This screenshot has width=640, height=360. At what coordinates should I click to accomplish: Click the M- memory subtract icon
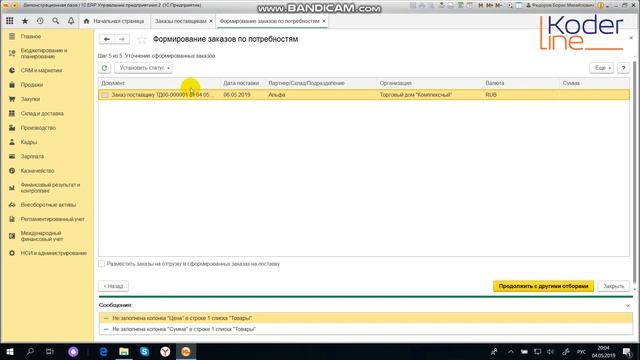pyautogui.click(x=498, y=5)
